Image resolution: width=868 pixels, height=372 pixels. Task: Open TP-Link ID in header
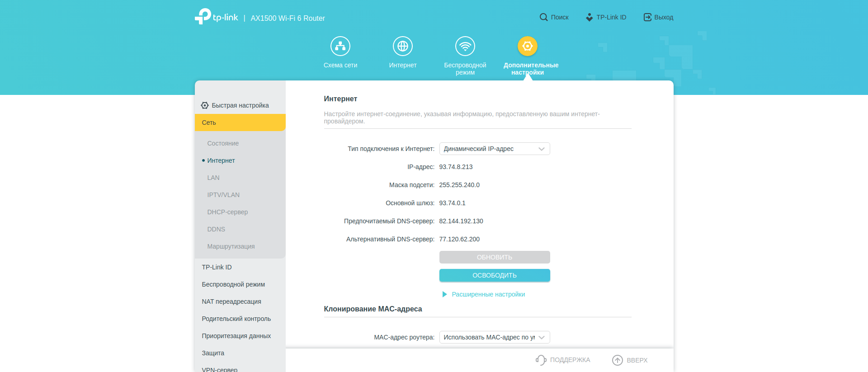pos(606,17)
